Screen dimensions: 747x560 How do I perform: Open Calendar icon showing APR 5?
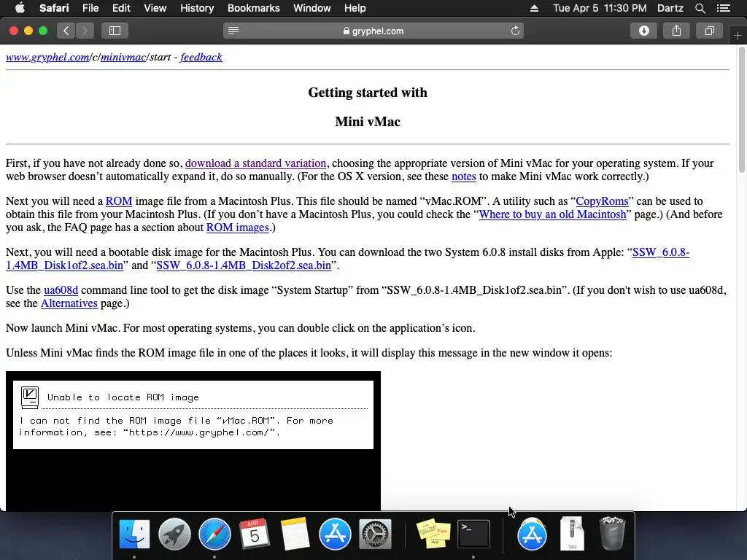coord(255,534)
